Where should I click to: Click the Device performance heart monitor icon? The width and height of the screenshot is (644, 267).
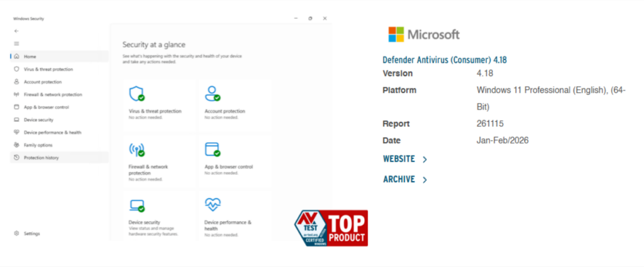click(x=213, y=204)
